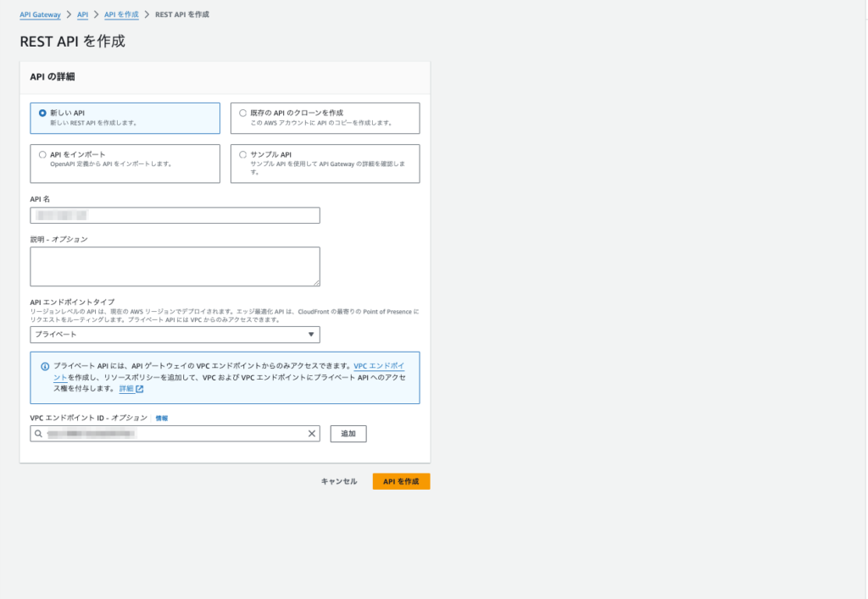The width and height of the screenshot is (868, 599).
Task: Click the API を作成 button
Action: (400, 480)
